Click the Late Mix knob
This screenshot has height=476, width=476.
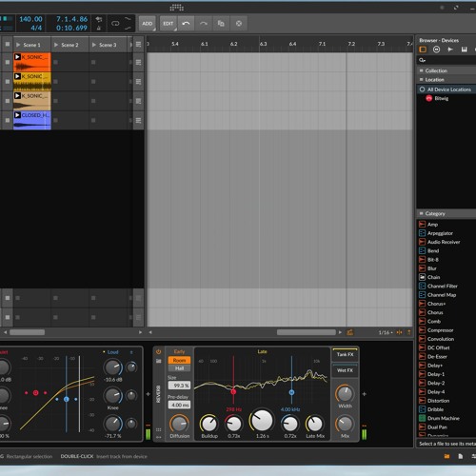pyautogui.click(x=315, y=424)
